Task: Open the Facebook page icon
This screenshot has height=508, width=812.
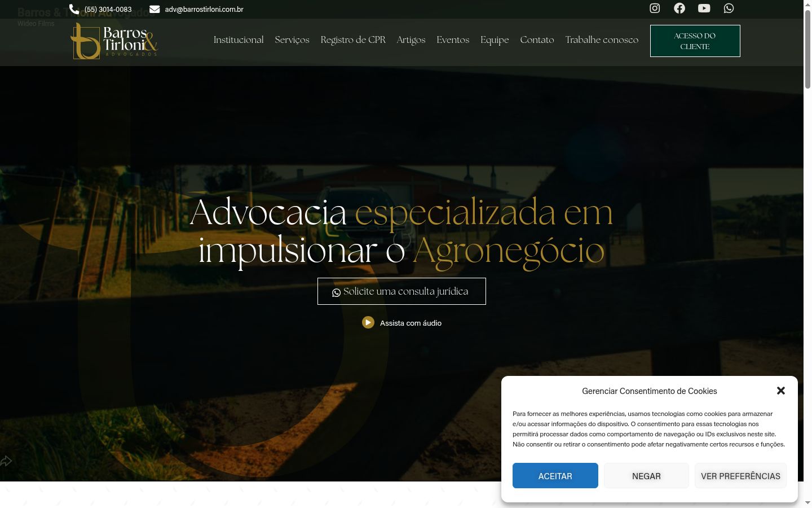Action: pyautogui.click(x=679, y=8)
